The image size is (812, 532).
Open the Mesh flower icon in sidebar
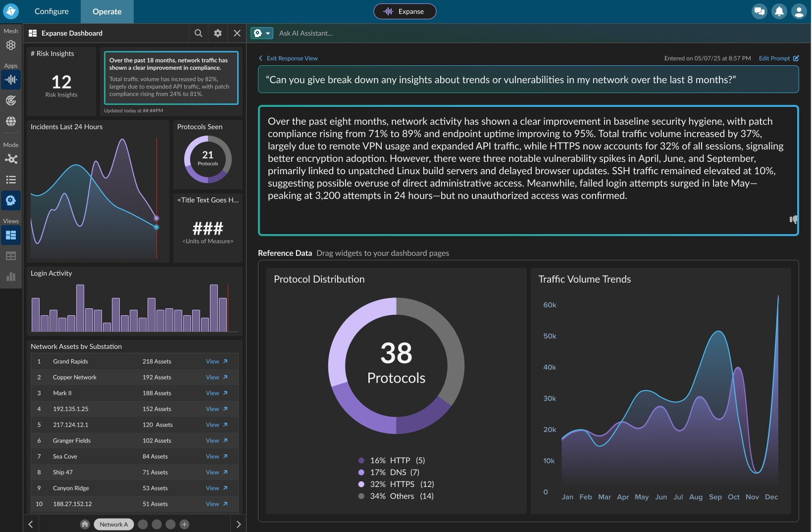click(10, 45)
